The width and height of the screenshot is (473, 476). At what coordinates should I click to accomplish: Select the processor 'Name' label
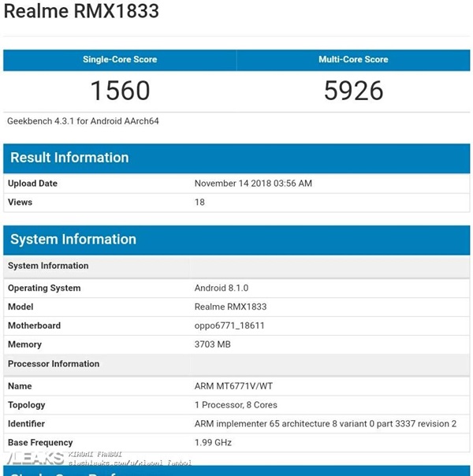click(x=20, y=386)
